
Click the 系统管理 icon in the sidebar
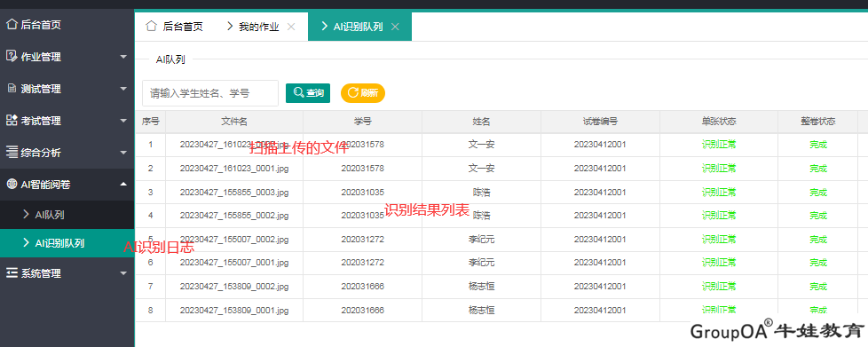pos(12,273)
